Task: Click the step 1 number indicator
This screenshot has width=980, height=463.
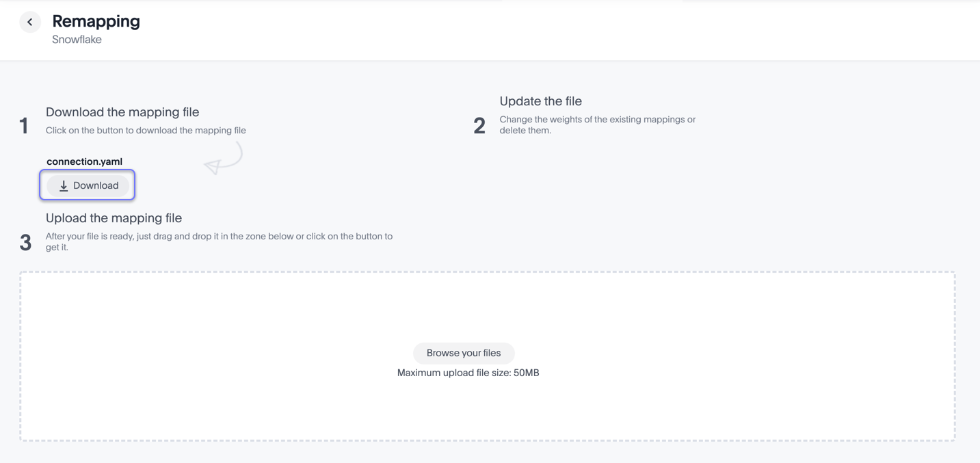Action: pyautogui.click(x=25, y=125)
